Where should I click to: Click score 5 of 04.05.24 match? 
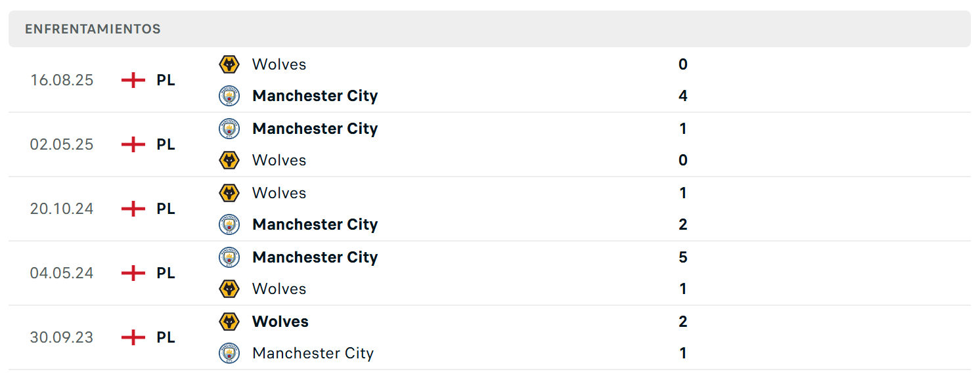[x=683, y=257]
